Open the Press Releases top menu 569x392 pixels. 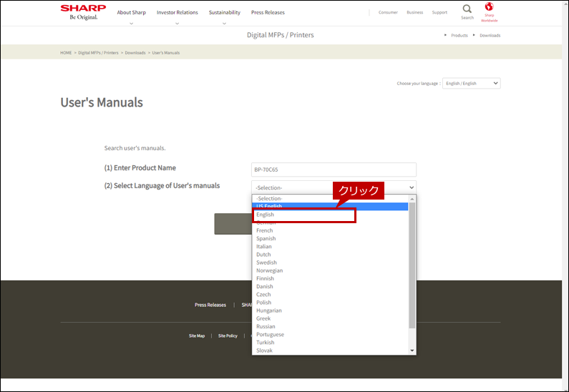(x=268, y=12)
